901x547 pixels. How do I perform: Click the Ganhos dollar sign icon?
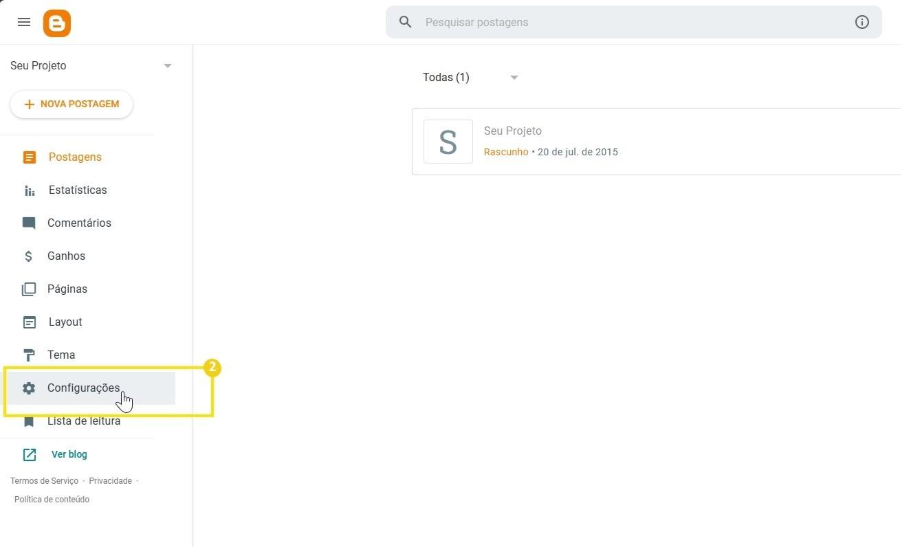coord(29,256)
